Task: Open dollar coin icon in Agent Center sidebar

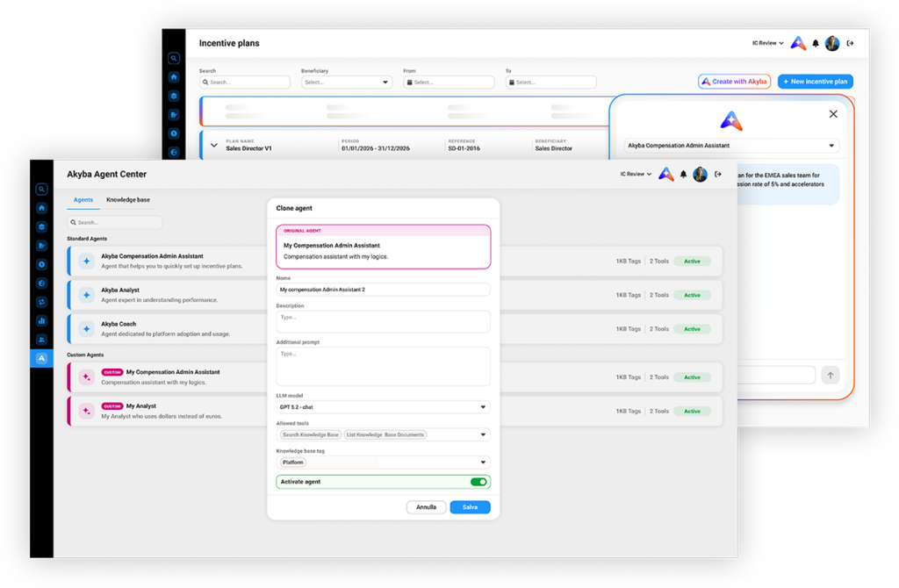Action: pyautogui.click(x=41, y=265)
